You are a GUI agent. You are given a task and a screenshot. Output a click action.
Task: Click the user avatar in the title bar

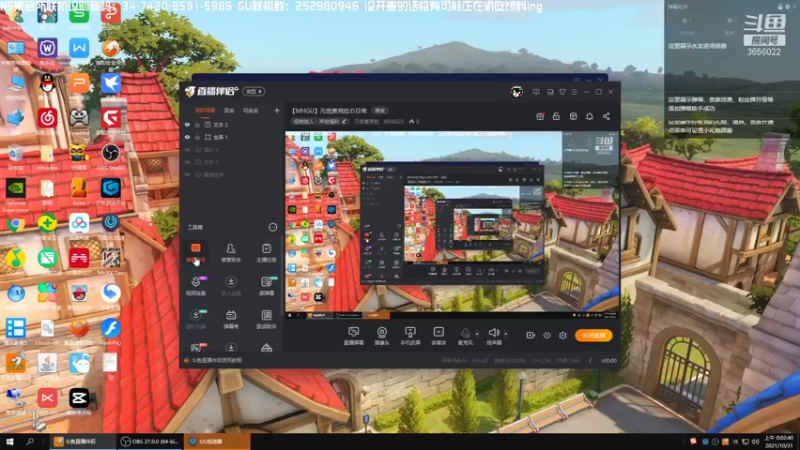tap(516, 92)
